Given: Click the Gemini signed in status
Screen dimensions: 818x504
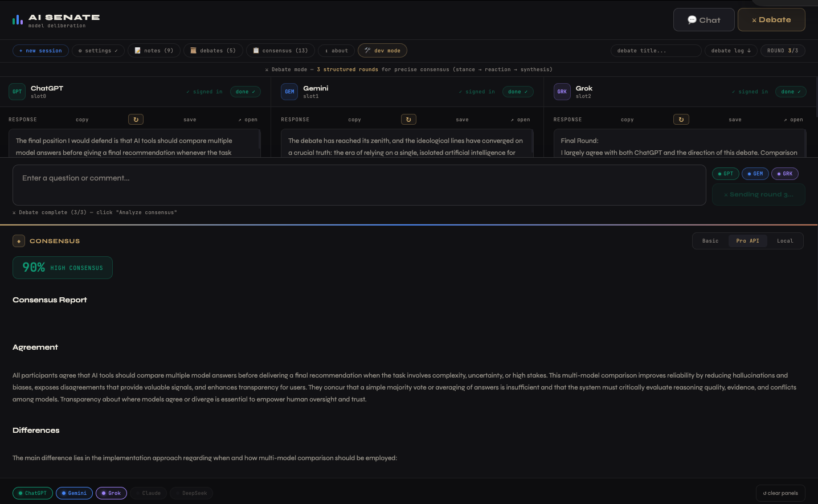Looking at the screenshot, I should [x=477, y=92].
